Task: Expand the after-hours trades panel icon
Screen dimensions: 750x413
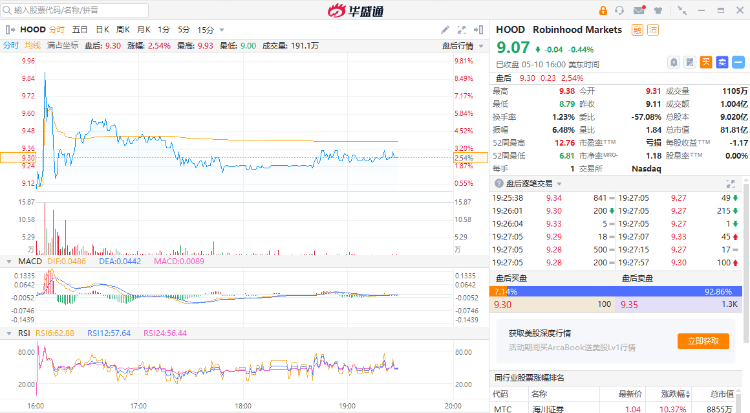Action: coord(730,184)
